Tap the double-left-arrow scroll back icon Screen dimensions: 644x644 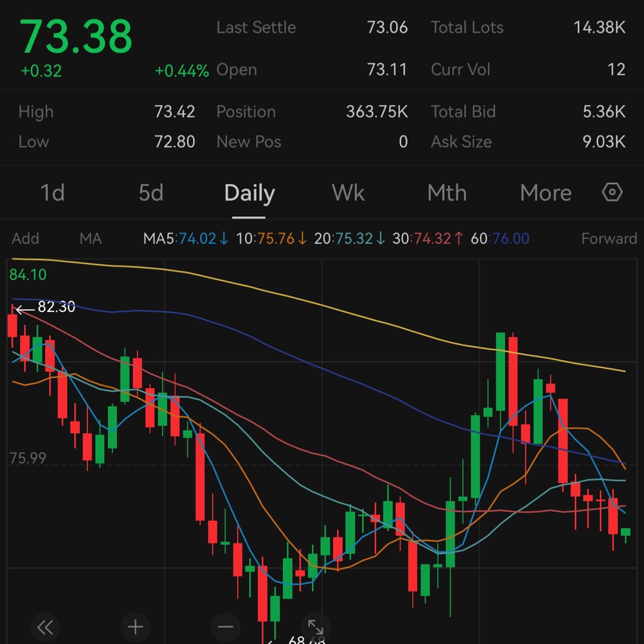pos(45,627)
